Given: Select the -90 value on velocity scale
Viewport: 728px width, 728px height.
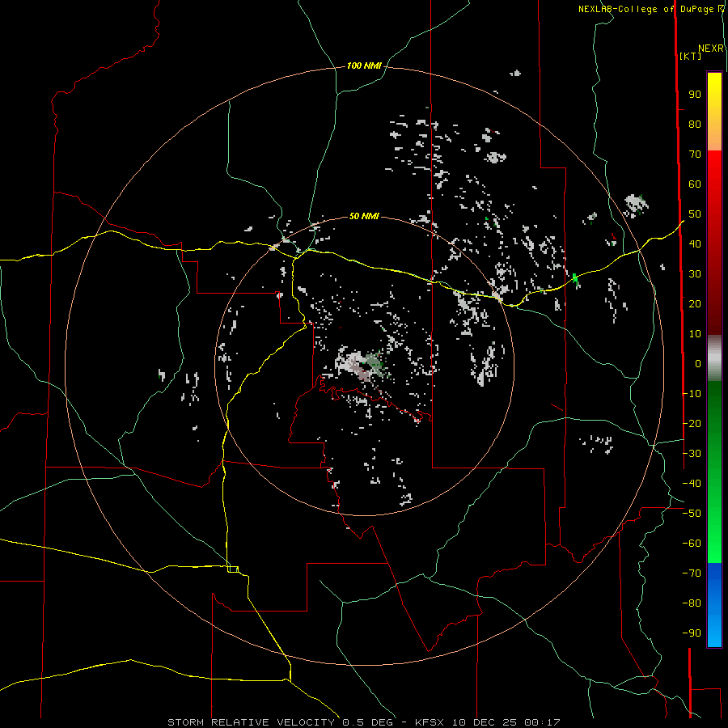Looking at the screenshot, I should click(x=692, y=633).
